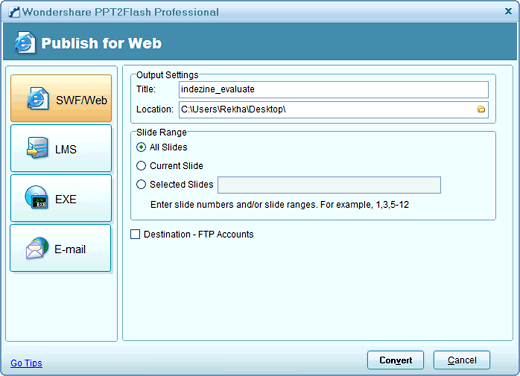Select the Selected Slides radio button
520x376 pixels.
coord(141,184)
